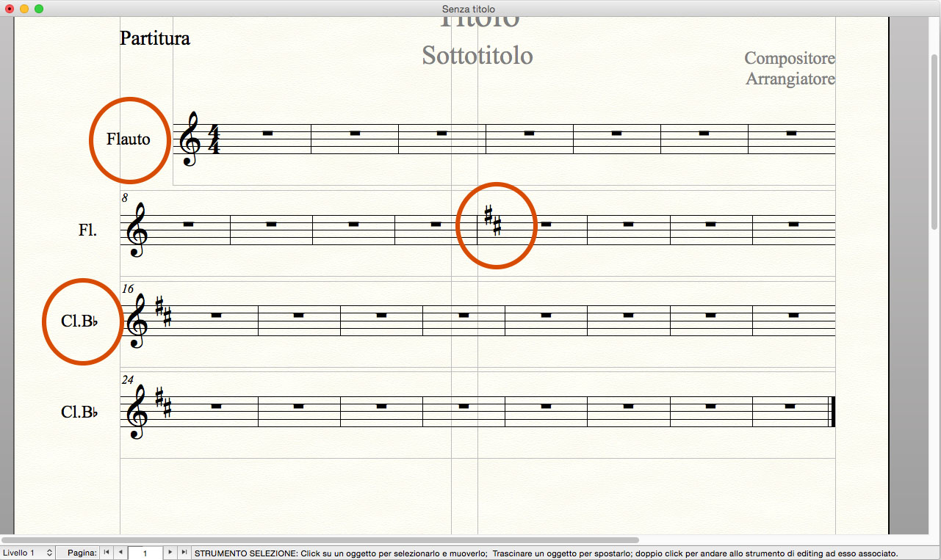Image resolution: width=941 pixels, height=560 pixels.
Task: Select the Fl. abbreviated staff name
Action: (x=88, y=230)
